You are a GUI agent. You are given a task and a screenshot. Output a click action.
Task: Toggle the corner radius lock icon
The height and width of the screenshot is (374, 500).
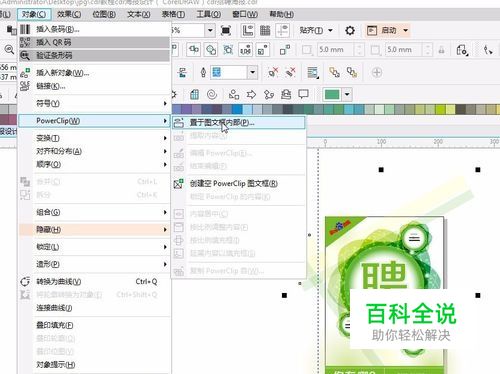442,50
